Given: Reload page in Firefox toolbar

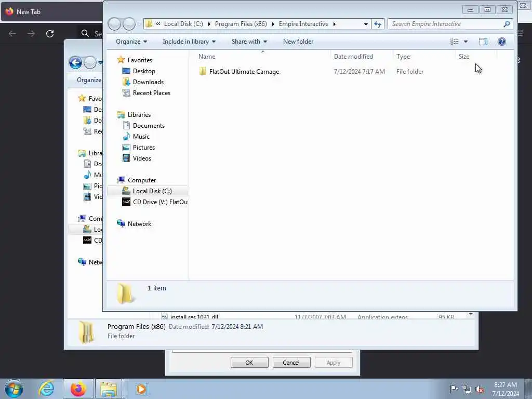Looking at the screenshot, I should [x=50, y=34].
